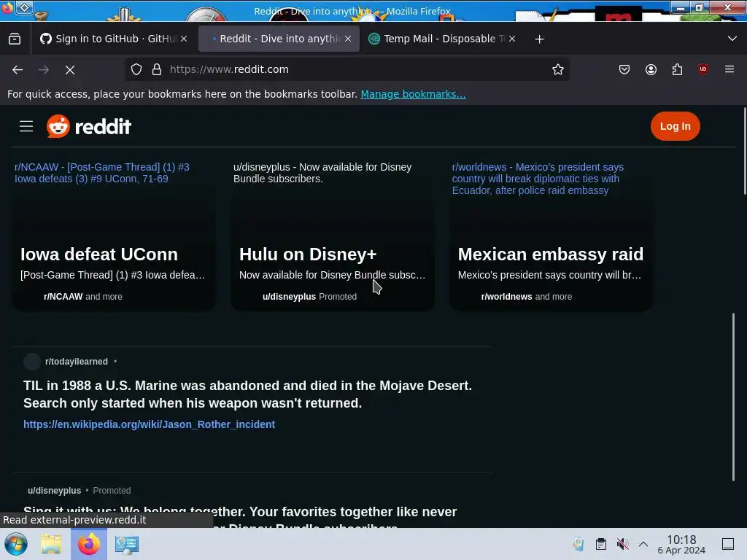Open r/todayilearned subreddit
This screenshot has height=560, width=747.
pyautogui.click(x=76, y=362)
